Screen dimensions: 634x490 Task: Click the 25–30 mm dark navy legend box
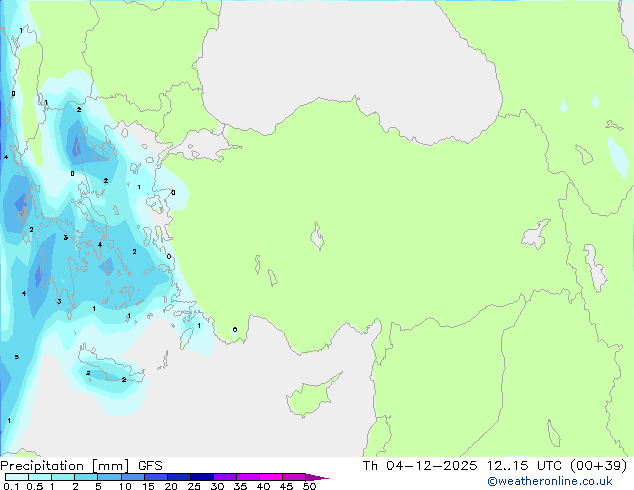(x=201, y=477)
